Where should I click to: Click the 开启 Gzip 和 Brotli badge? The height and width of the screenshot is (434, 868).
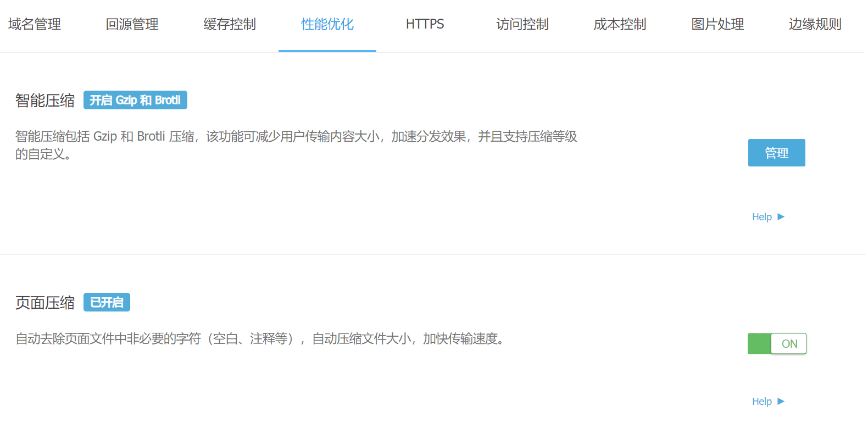[135, 100]
